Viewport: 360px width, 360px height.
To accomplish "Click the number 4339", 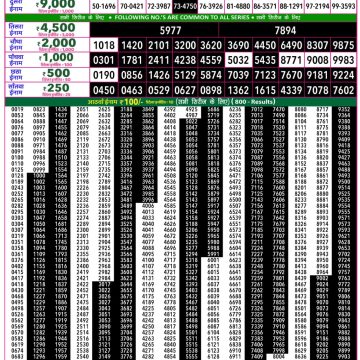I will [x=291, y=90].
